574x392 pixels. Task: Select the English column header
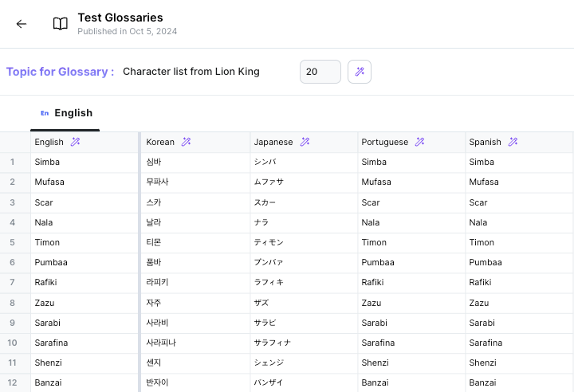pos(85,142)
